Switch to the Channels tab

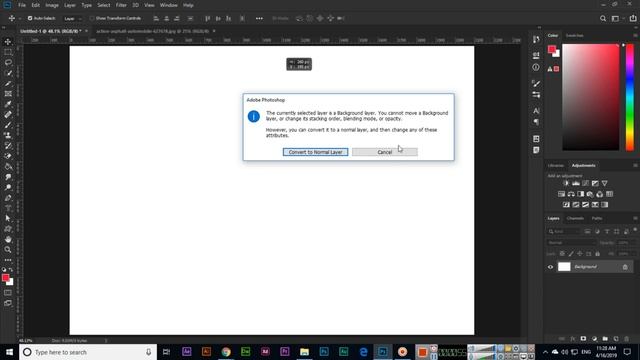[575, 218]
